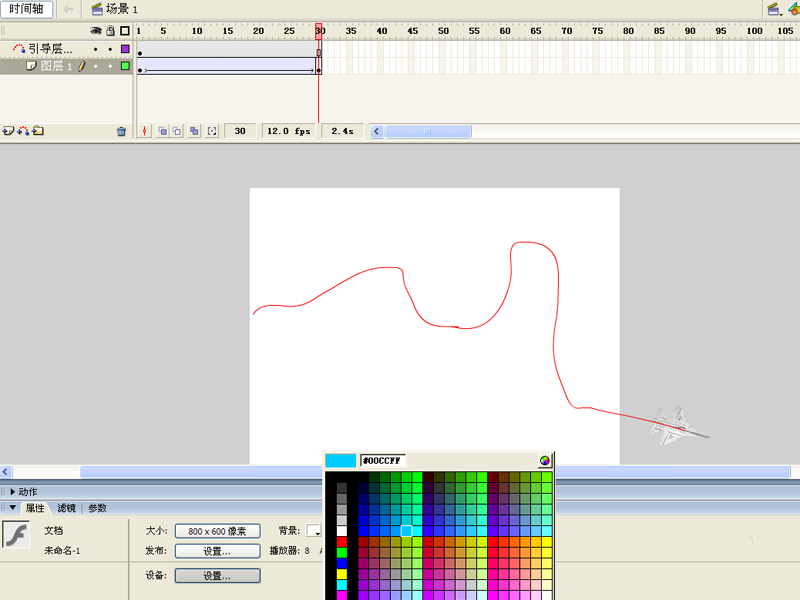Click frame number 50 on the timeline ruler
800x600 pixels.
click(443, 31)
